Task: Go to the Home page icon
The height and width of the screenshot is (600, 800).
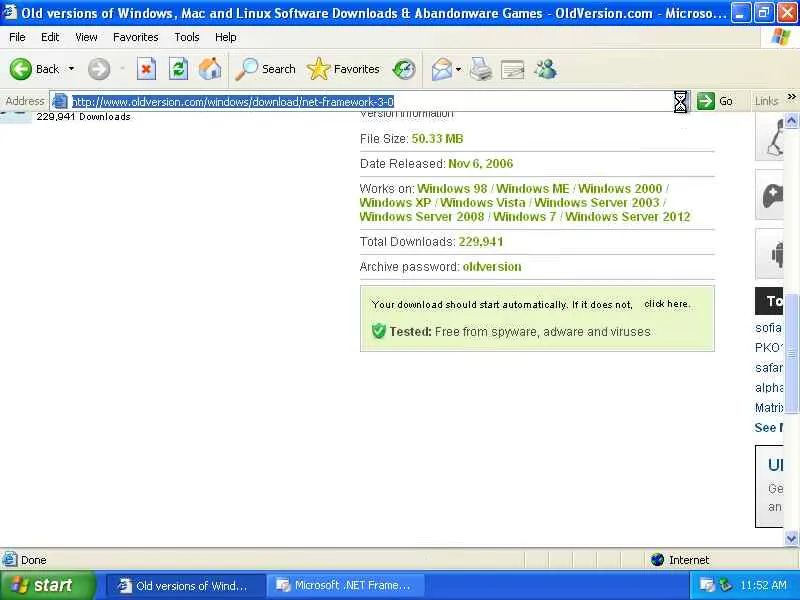Action: 210,69
